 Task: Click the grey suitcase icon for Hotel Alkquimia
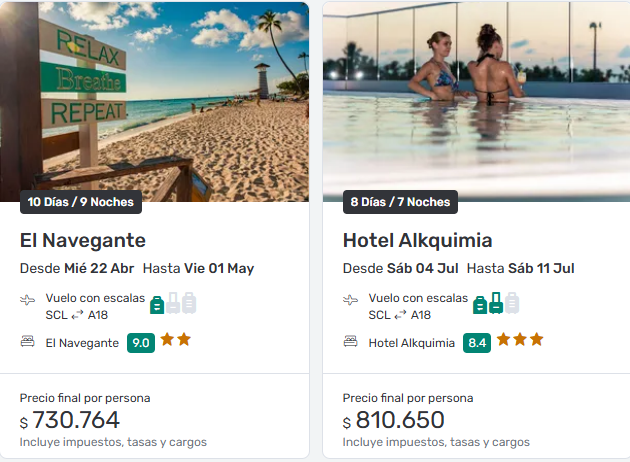[x=512, y=303]
